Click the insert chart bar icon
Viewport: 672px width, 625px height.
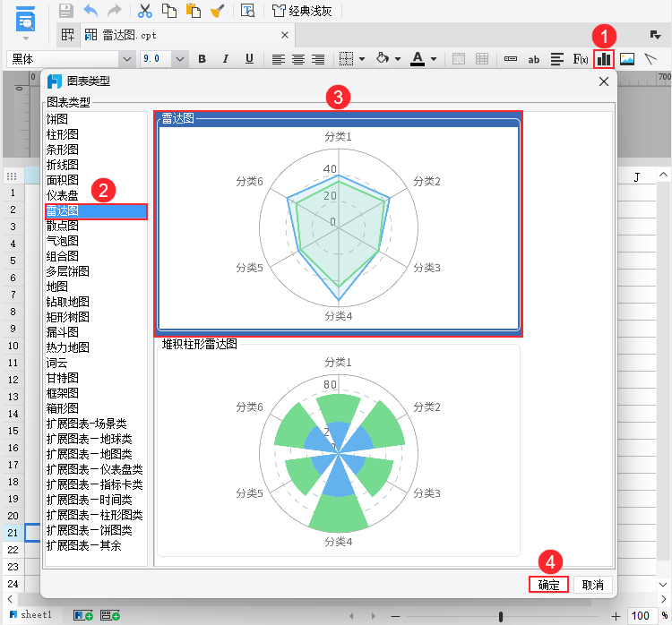pyautogui.click(x=604, y=59)
